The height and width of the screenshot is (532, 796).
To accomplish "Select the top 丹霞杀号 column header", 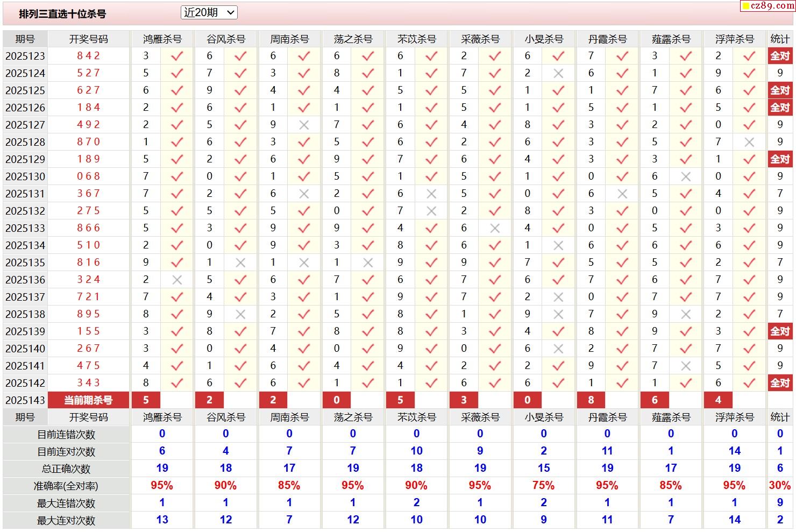I will (607, 39).
